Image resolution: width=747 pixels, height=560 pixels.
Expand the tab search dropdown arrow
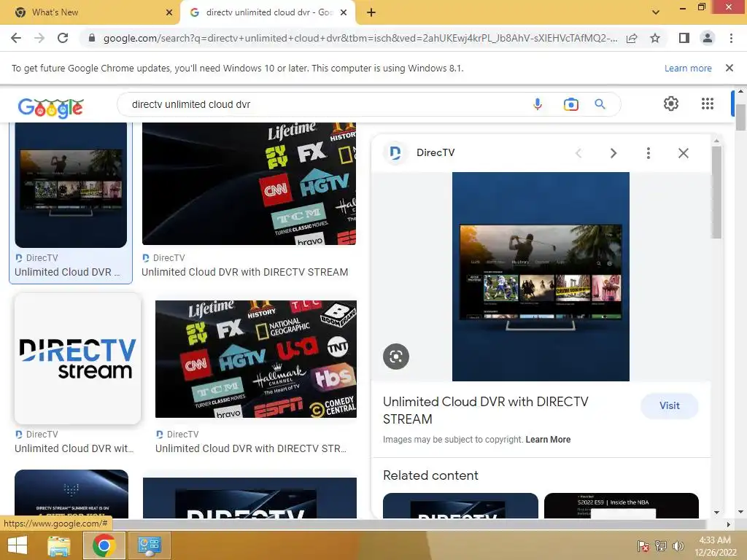(x=656, y=12)
